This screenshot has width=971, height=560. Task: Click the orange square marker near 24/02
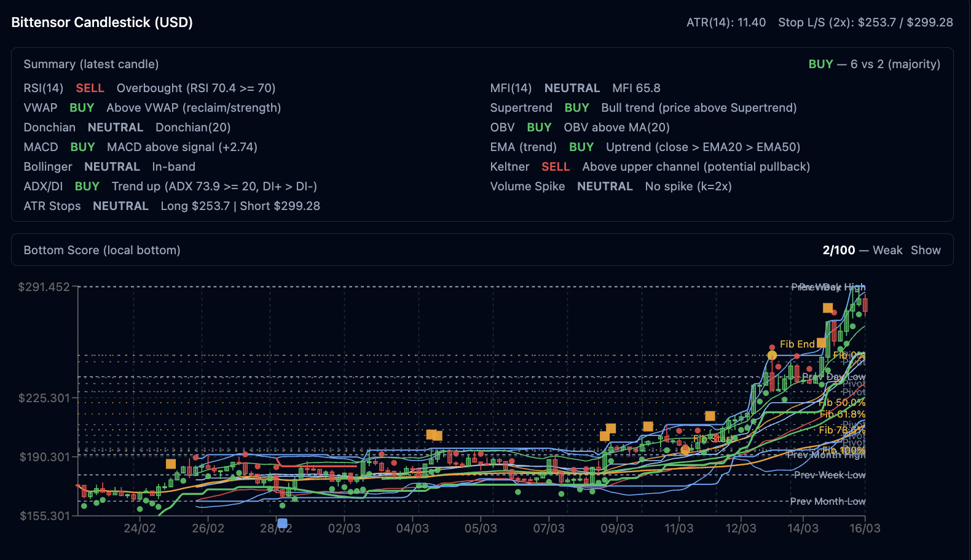pyautogui.click(x=171, y=464)
